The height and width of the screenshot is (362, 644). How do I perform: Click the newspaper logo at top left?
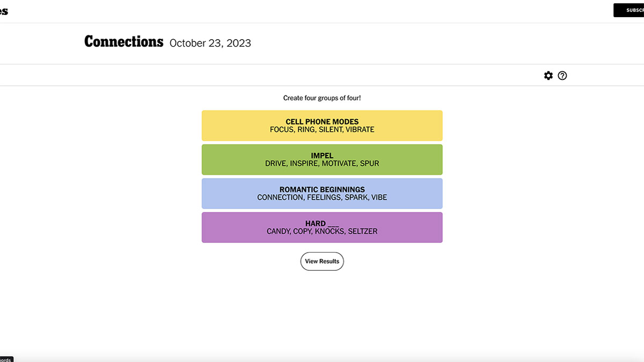coord(4,11)
